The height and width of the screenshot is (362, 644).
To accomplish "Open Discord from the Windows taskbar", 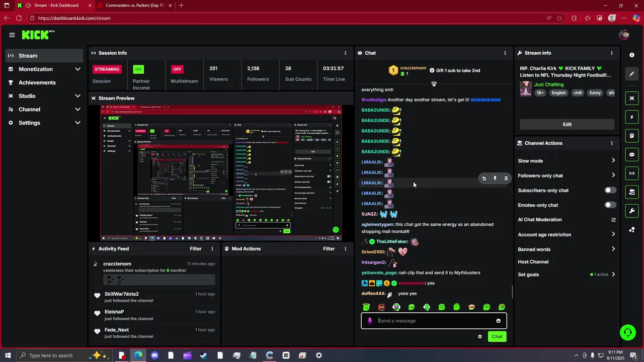I will click(x=154, y=355).
